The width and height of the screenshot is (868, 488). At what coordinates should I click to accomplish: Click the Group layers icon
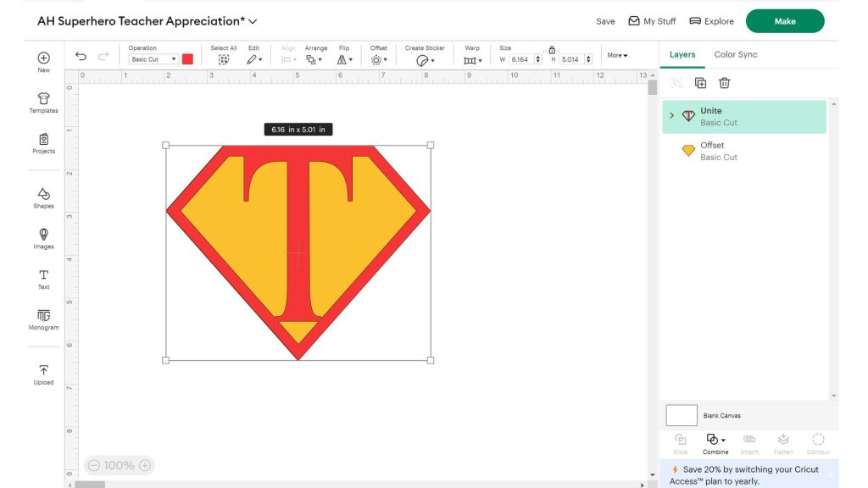tap(676, 83)
